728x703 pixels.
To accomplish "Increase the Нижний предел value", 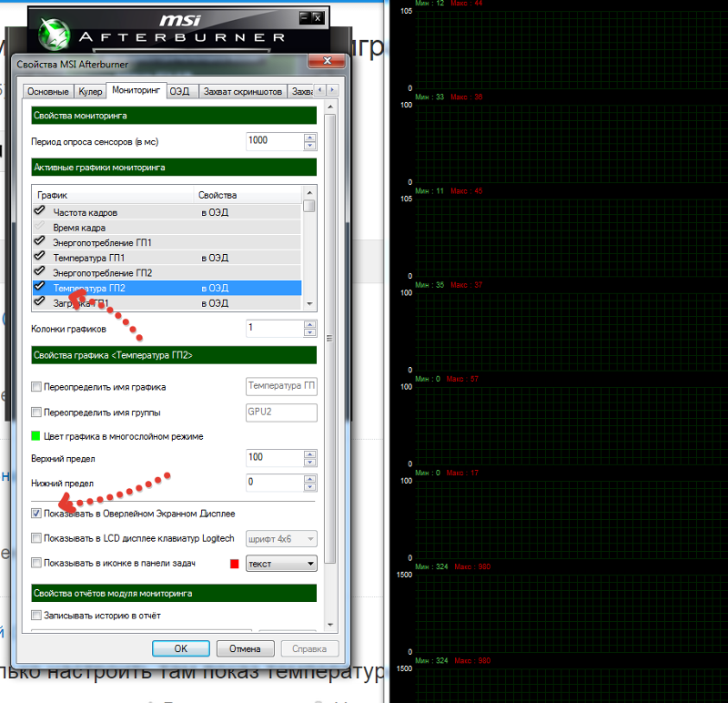I will point(309,479).
